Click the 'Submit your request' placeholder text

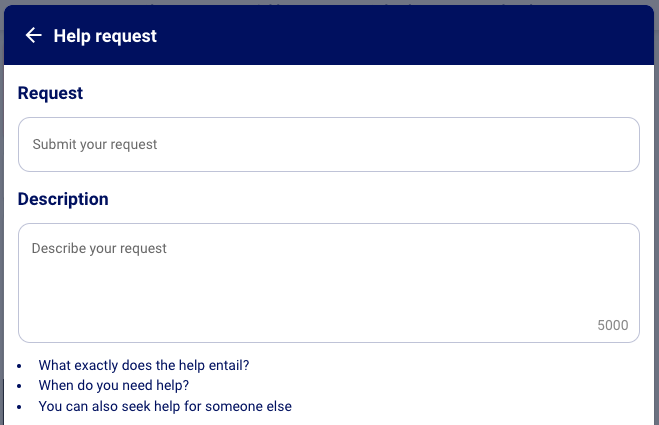pyautogui.click(x=95, y=145)
